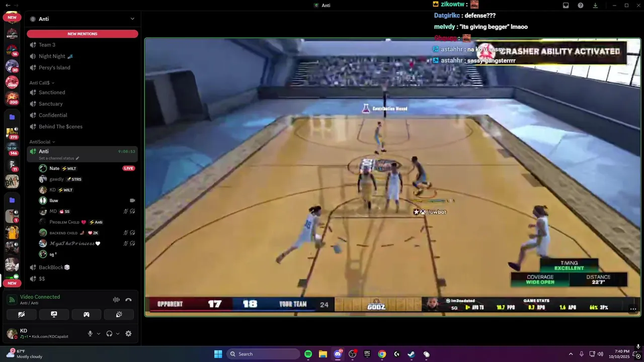Screen dimensions: 644x362
Task: Open the server with 146 badge
Action: point(12,149)
